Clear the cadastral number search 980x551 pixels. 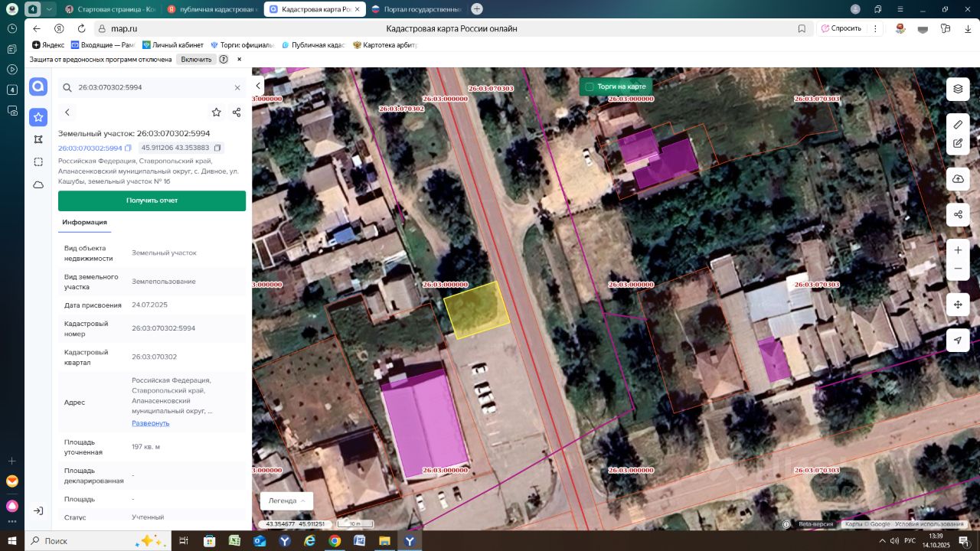[x=237, y=88]
